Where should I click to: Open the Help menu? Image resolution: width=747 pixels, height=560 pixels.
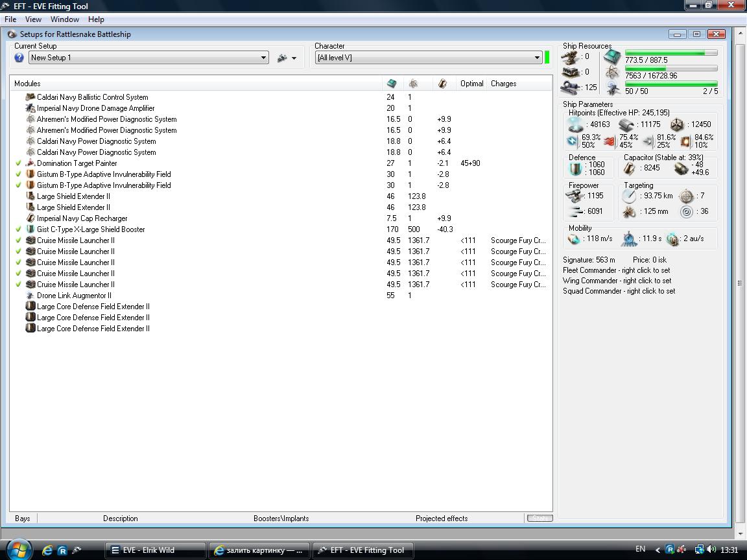pyautogui.click(x=96, y=19)
